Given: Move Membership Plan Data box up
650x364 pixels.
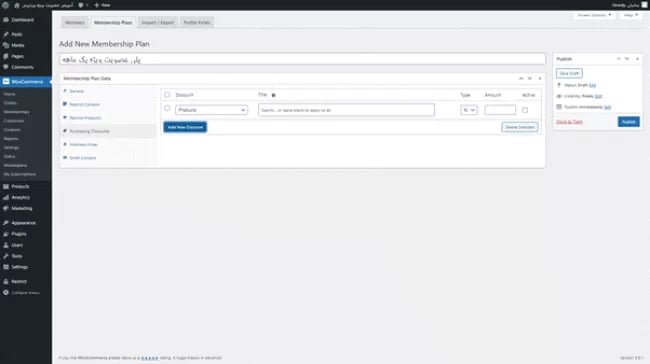Looking at the screenshot, I should [521, 78].
